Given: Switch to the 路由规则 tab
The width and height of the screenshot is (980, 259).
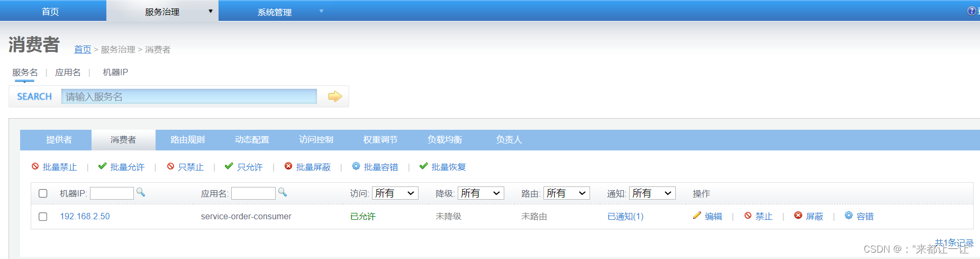Looking at the screenshot, I should click(187, 140).
